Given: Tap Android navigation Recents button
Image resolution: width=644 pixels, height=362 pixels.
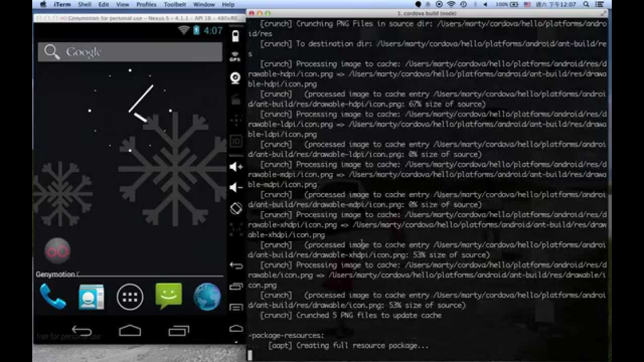Looking at the screenshot, I should click(x=179, y=330).
